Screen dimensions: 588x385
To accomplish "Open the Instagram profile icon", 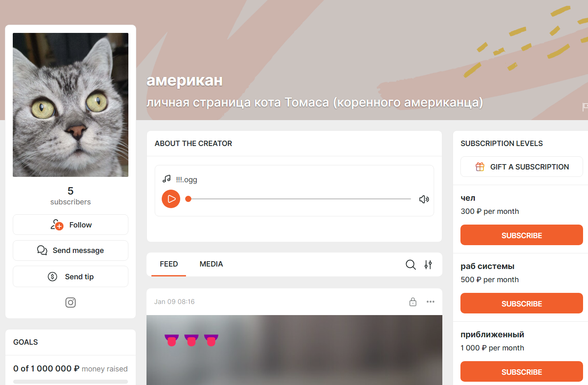I will pos(70,303).
